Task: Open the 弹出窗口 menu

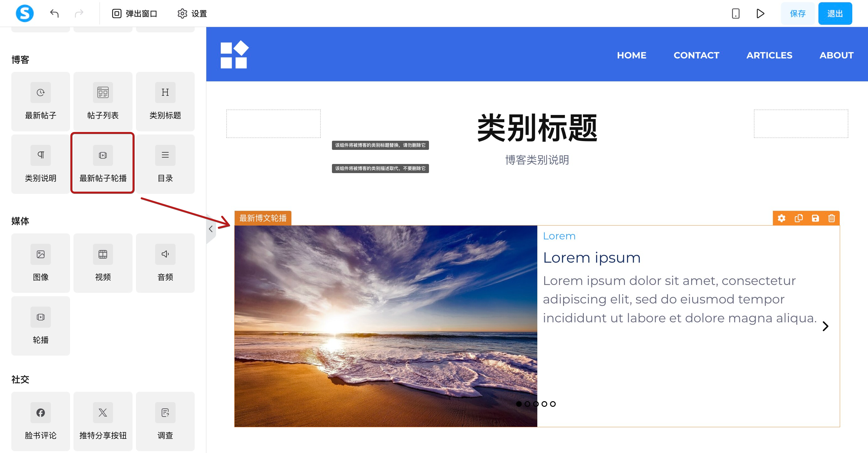Action: pyautogui.click(x=134, y=14)
